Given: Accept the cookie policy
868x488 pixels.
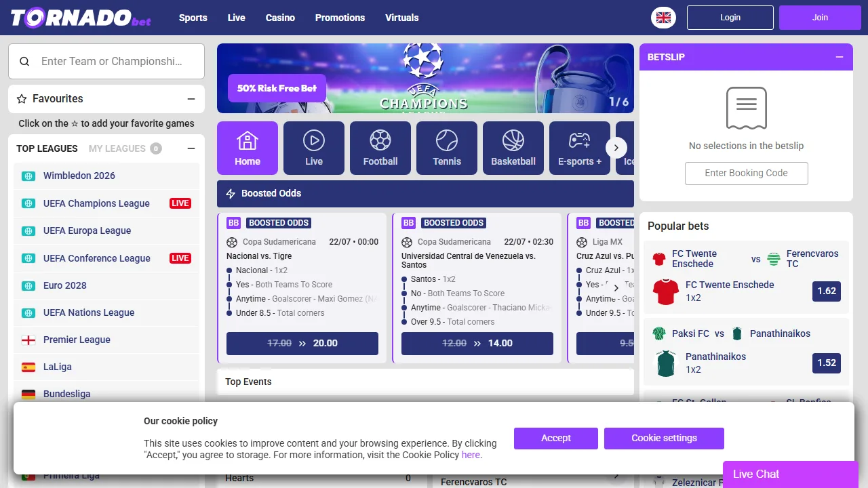Looking at the screenshot, I should pos(556,439).
